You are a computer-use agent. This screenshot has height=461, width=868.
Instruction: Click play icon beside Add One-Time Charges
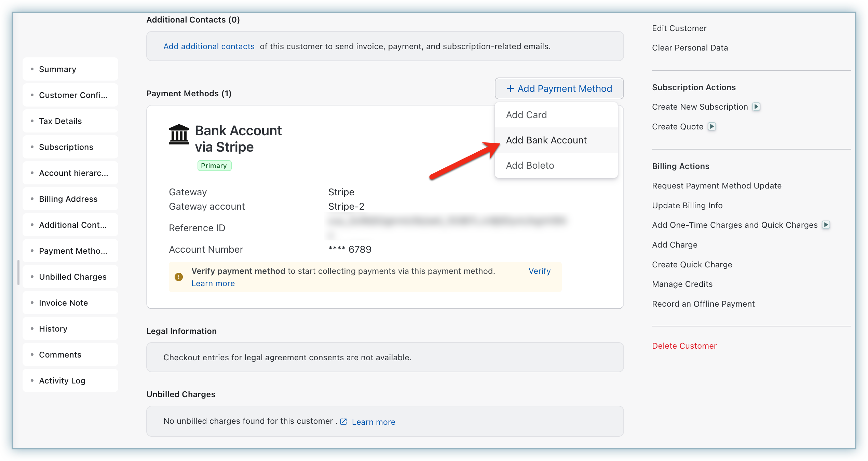pyautogui.click(x=826, y=225)
